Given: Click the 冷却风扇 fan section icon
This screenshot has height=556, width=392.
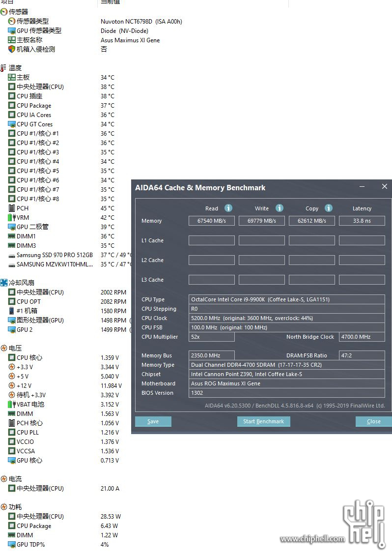Looking at the screenshot, I should pos(4,283).
